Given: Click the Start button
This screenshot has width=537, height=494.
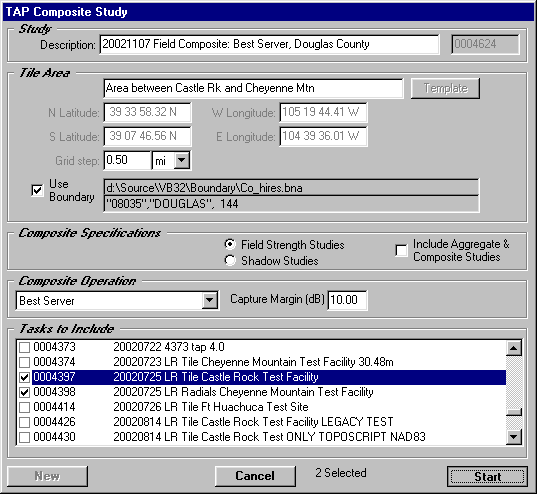Looking at the screenshot, I should tap(487, 476).
